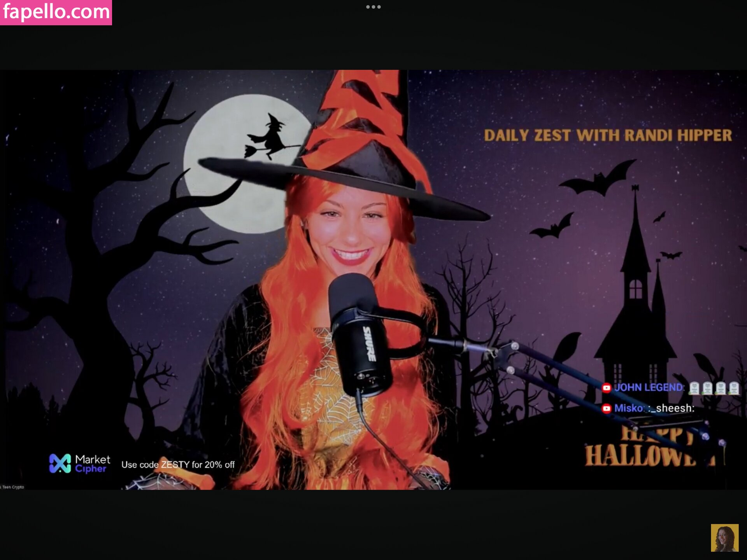747x560 pixels.
Task: Select the JOHN LEGEND chat username
Action: [648, 388]
